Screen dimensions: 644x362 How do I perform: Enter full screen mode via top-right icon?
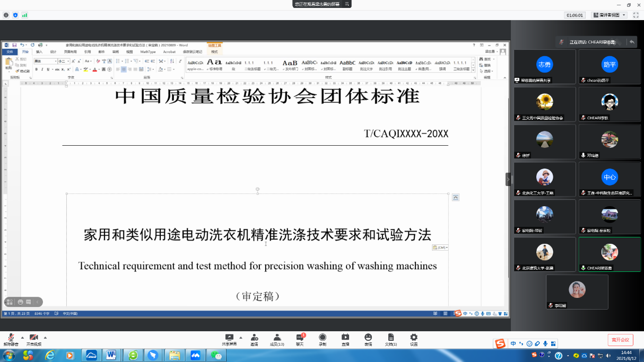click(x=636, y=15)
